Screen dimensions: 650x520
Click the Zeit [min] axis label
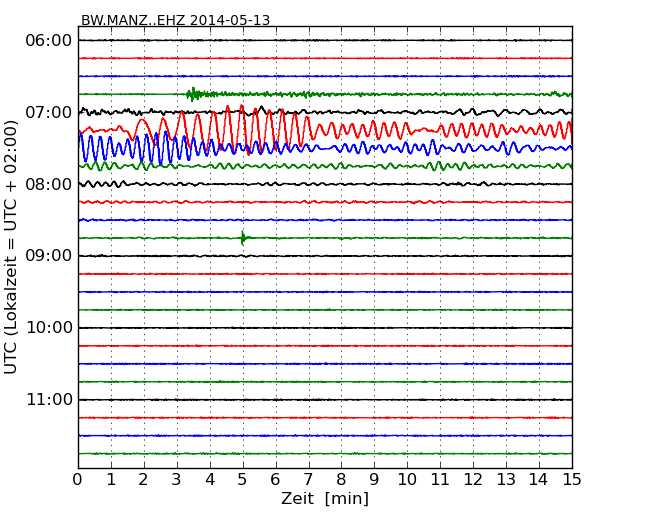(325, 498)
